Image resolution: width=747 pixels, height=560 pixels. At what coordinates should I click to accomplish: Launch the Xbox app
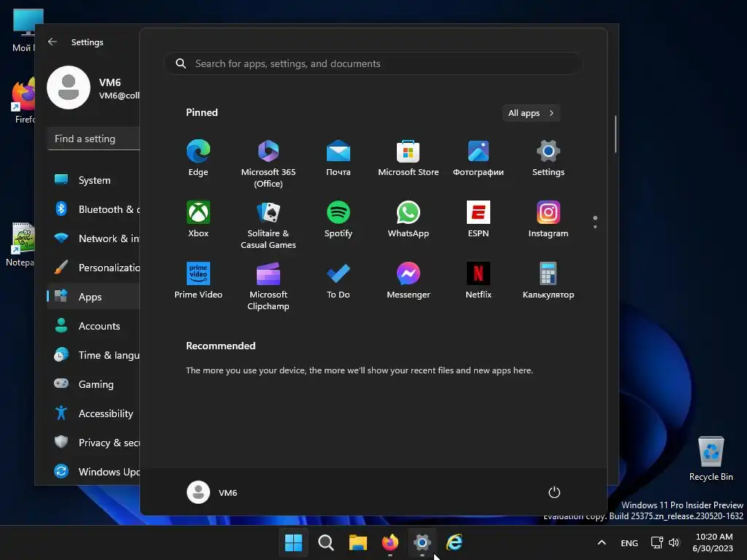point(198,219)
